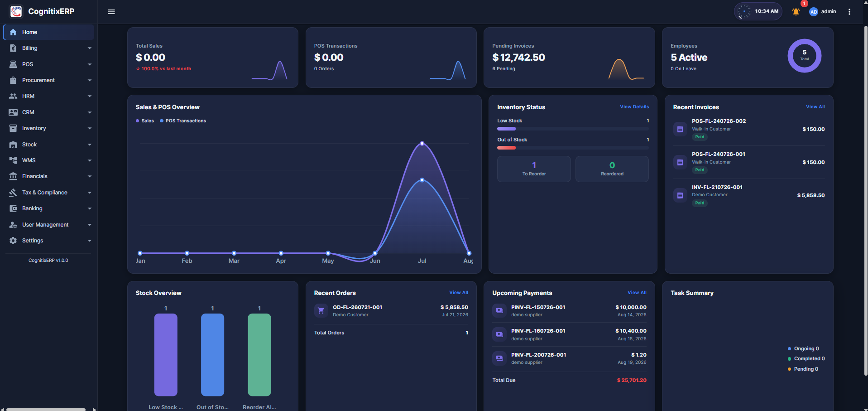868x411 pixels.
Task: Click the Reordered count box
Action: pyautogui.click(x=612, y=169)
